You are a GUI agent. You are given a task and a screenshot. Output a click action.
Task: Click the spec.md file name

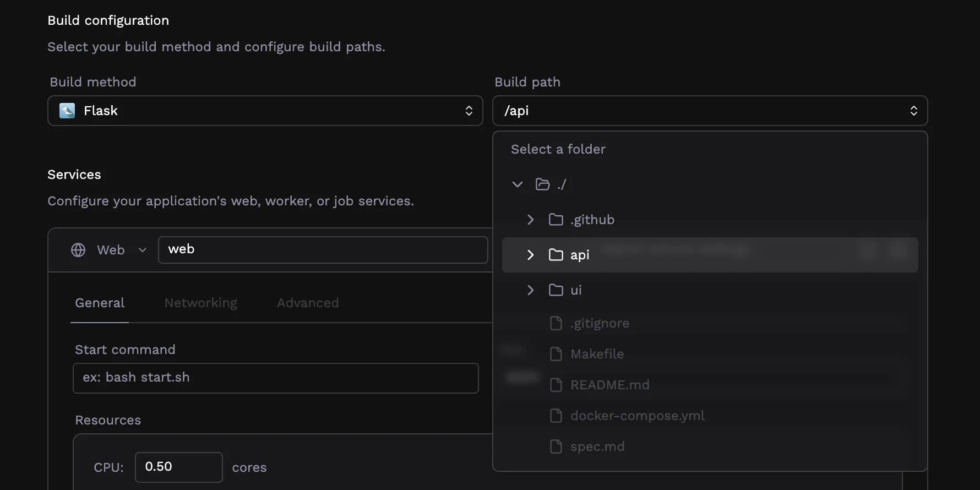(x=597, y=447)
